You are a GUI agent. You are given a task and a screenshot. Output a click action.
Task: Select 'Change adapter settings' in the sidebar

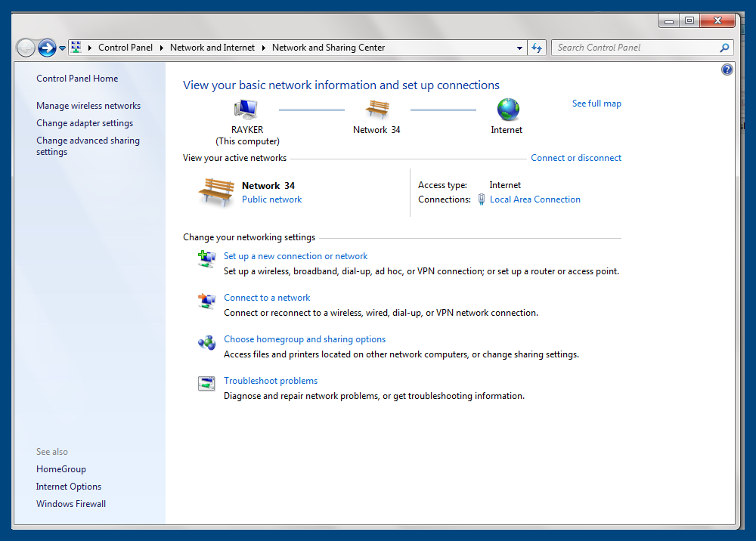pyautogui.click(x=84, y=122)
